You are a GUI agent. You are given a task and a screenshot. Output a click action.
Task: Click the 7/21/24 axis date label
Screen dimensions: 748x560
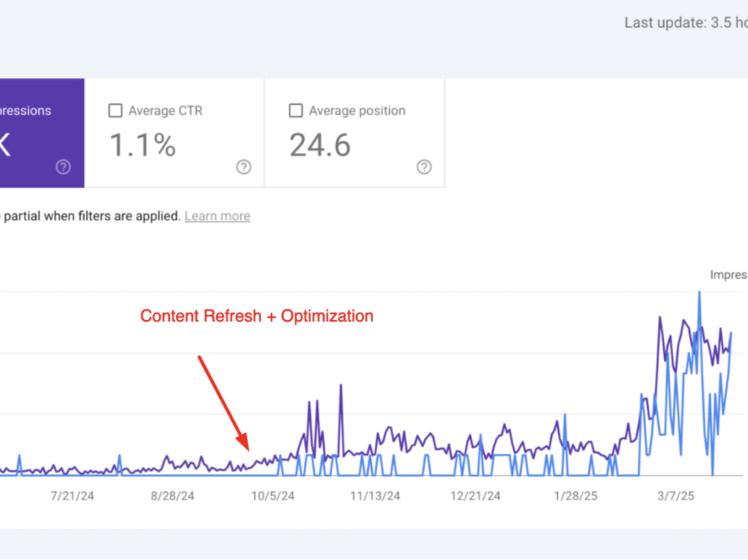pyautogui.click(x=73, y=496)
